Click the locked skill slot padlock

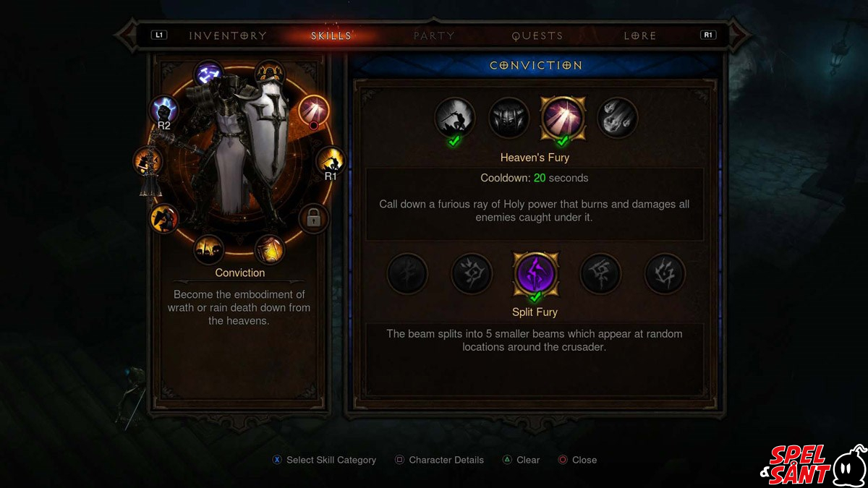click(x=313, y=218)
